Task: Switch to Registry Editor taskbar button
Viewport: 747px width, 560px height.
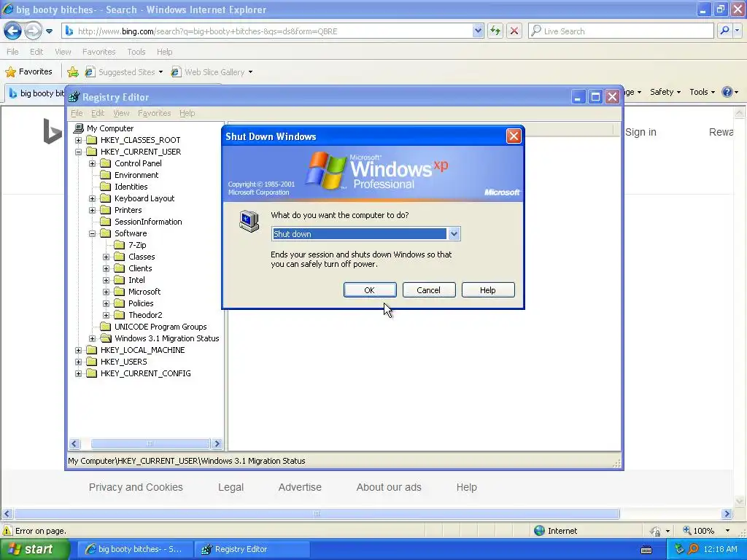Action: pyautogui.click(x=252, y=549)
